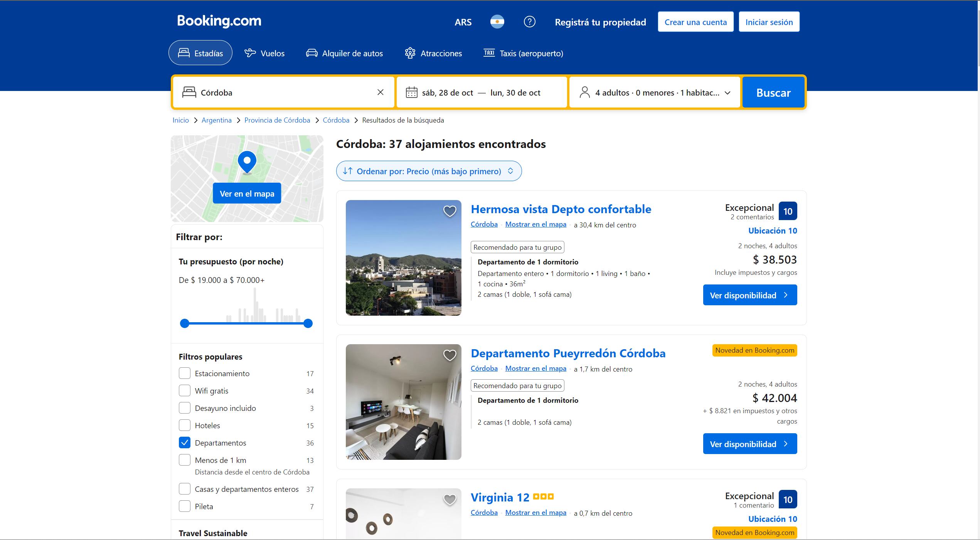Viewport: 980px width, 540px height.
Task: Toggle the Estacionamiento filter checkbox
Action: click(x=185, y=373)
